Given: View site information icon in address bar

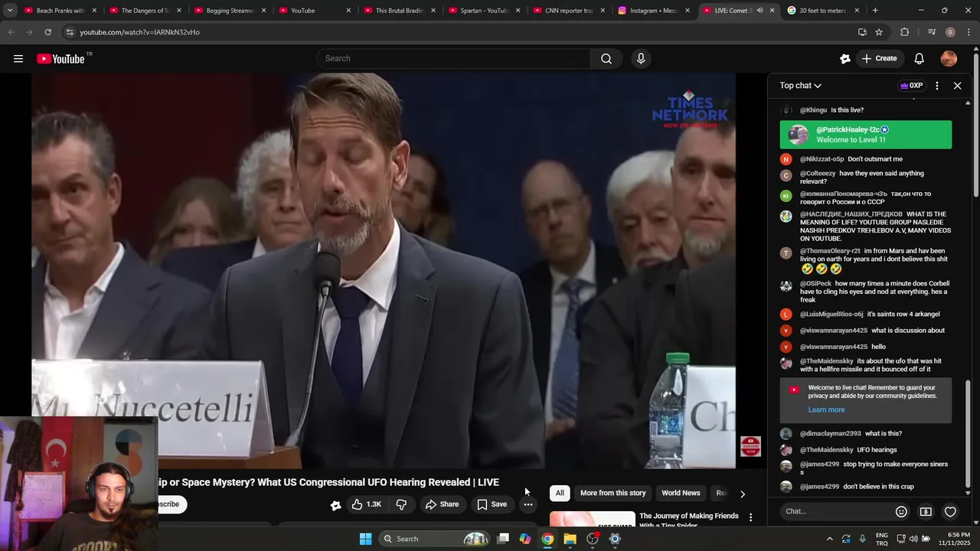Looking at the screenshot, I should click(x=70, y=32).
